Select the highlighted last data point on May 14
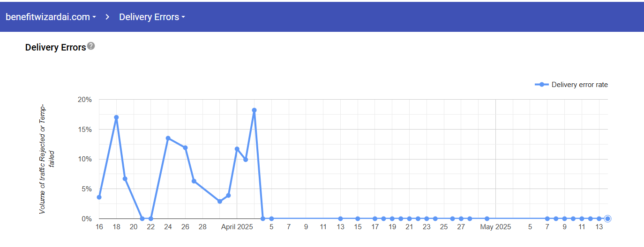 tap(607, 218)
